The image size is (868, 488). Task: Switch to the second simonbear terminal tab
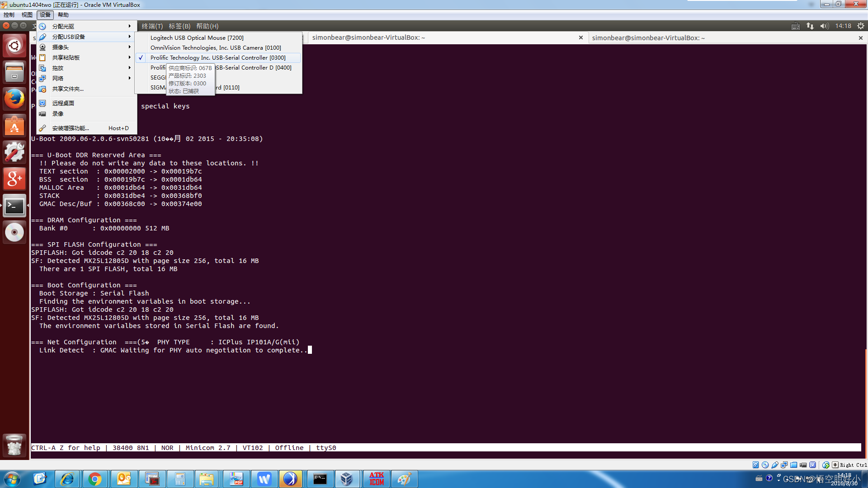(648, 38)
